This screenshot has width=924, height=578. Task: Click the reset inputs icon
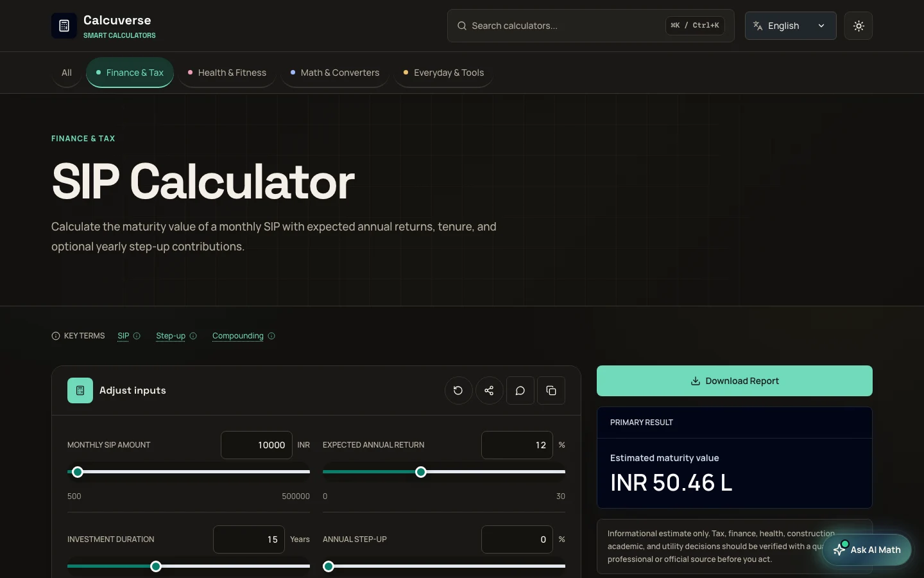click(x=458, y=390)
